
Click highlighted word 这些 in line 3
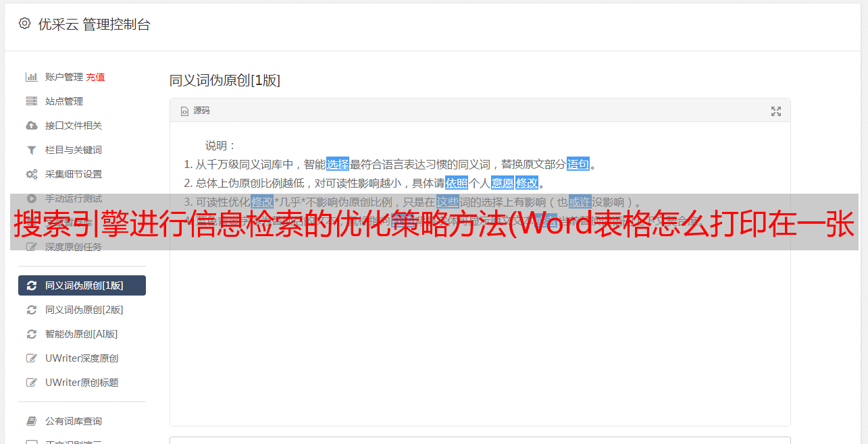click(x=448, y=202)
